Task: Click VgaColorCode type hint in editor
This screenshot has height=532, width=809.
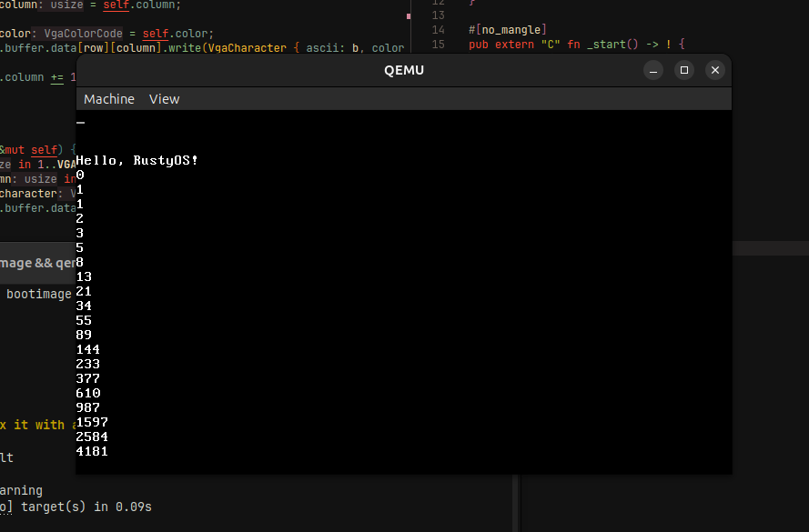Action: (83, 34)
